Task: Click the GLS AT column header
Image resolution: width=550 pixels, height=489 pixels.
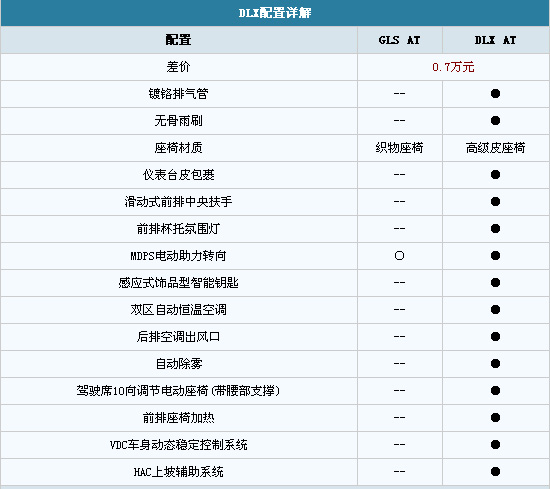Action: pos(399,40)
